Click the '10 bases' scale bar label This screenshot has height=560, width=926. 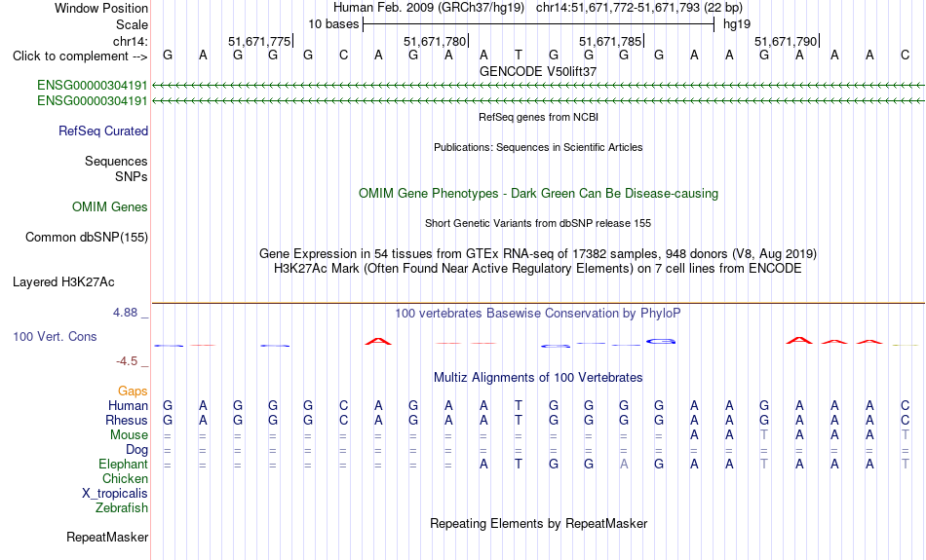[x=333, y=24]
